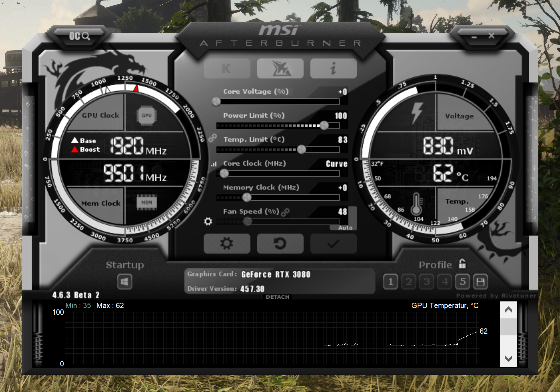Click the Temp. Limit slider handle
Viewport: 560px width, 392px height.
point(301,149)
